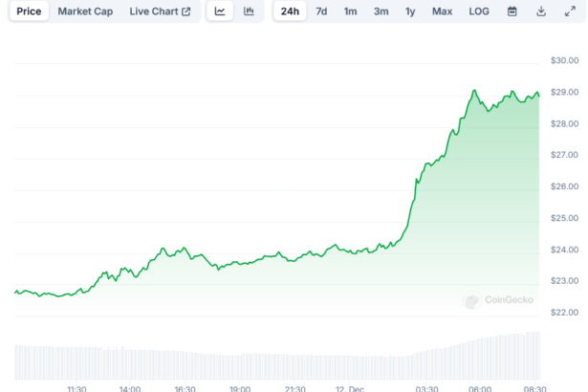Toggle LOG scale on the chart

[x=479, y=11]
